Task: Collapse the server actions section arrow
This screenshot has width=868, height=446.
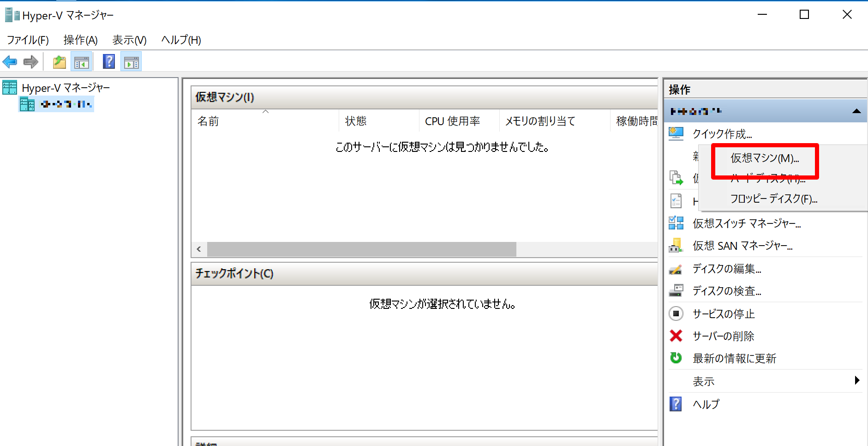Action: pos(856,111)
